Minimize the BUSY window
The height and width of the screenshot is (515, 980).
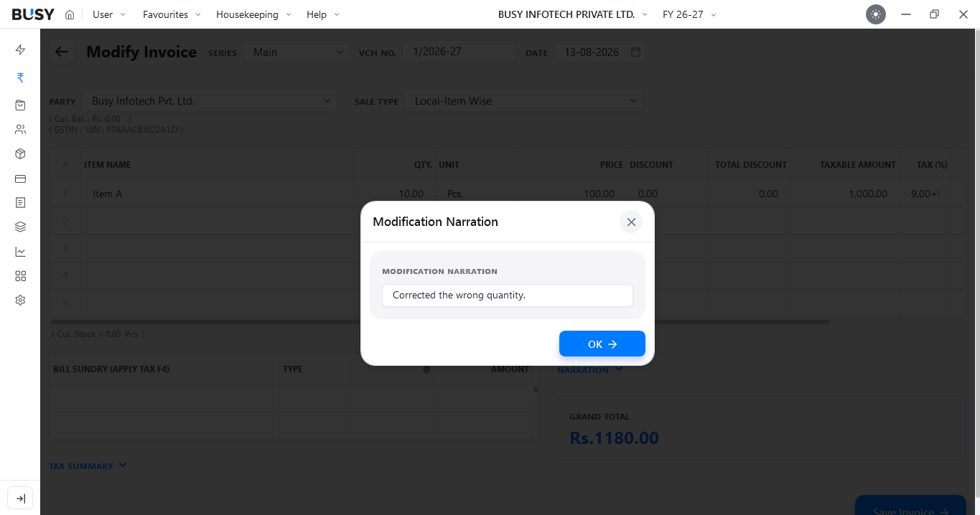click(907, 14)
